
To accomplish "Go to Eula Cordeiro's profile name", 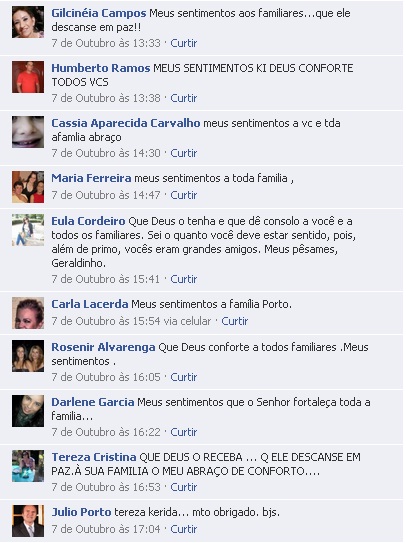I will [88, 221].
